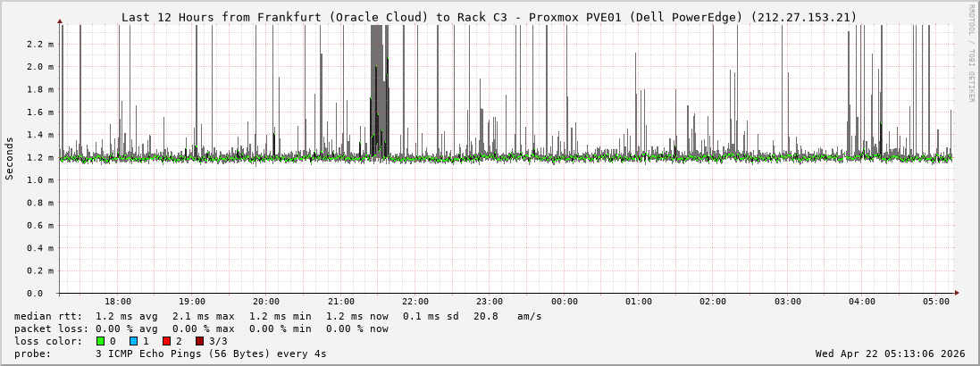Click the Wed Apr 22 timestamp
Screen dimensions: 980x366
890,354
